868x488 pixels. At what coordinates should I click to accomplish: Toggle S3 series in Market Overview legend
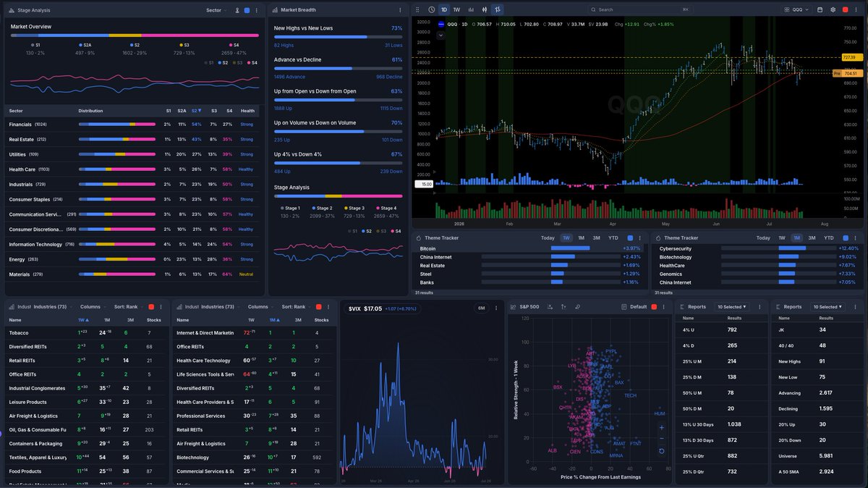[237, 63]
